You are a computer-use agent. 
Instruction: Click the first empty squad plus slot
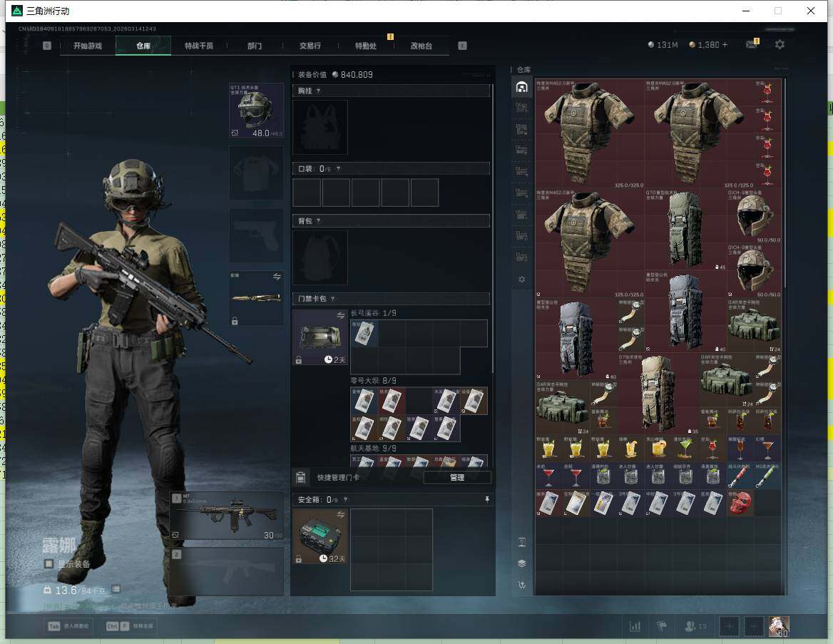click(729, 626)
